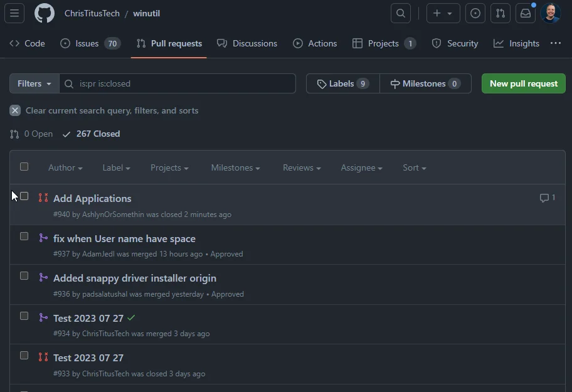Click the checkmark beside 267 Closed
The width and height of the screenshot is (572, 392).
click(x=66, y=134)
